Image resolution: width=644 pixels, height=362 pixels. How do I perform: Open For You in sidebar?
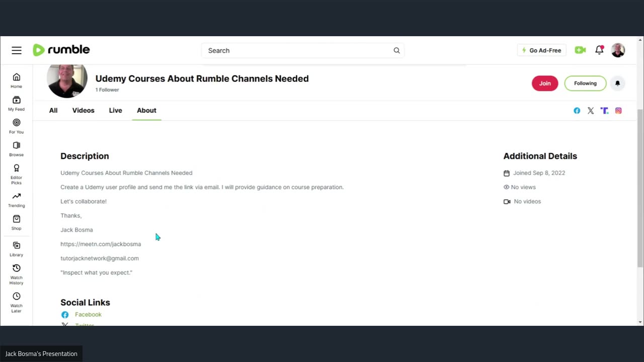click(x=17, y=126)
